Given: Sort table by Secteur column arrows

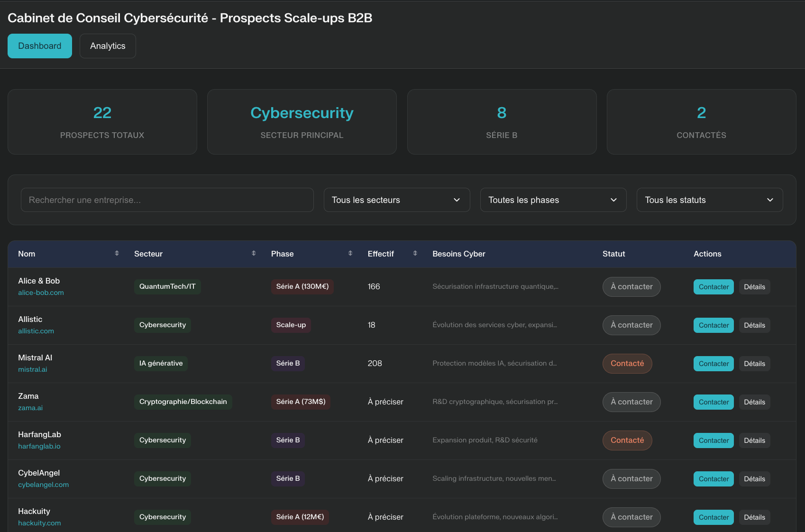Looking at the screenshot, I should click(254, 253).
